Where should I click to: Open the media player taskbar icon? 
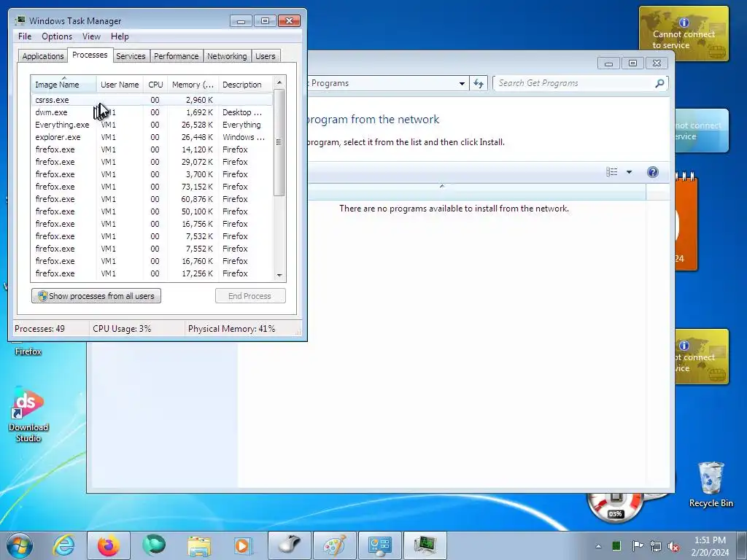tap(244, 545)
